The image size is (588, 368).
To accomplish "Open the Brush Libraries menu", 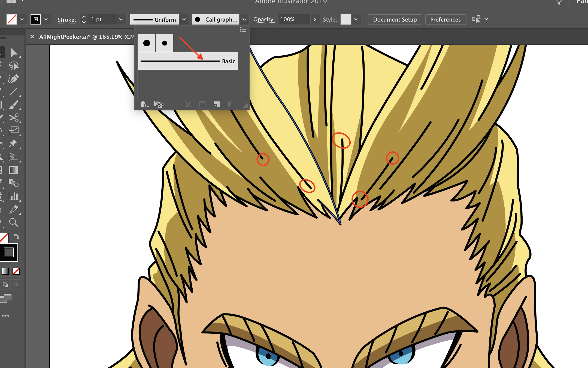I will [x=144, y=104].
